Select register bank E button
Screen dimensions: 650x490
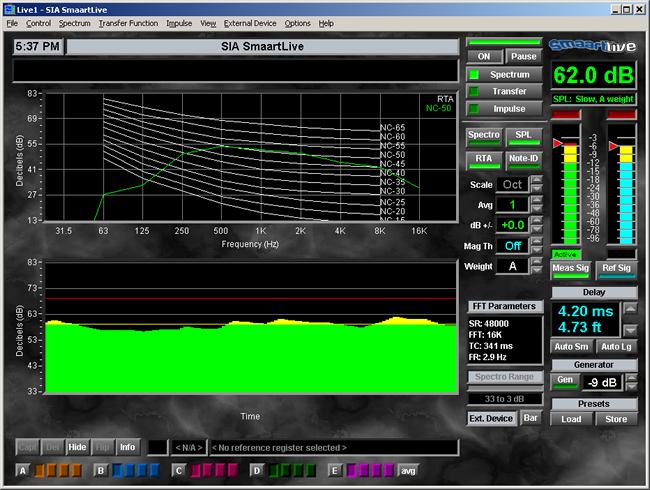tap(335, 471)
